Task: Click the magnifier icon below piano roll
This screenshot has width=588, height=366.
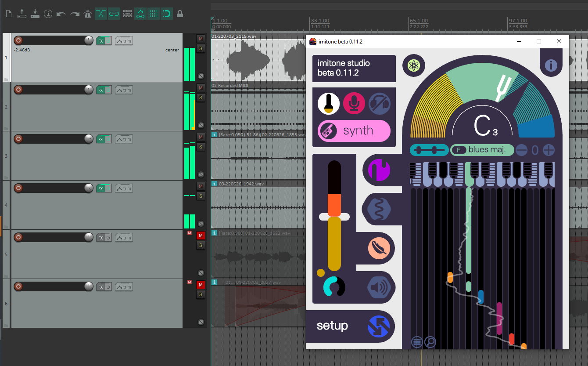Action: pos(430,342)
